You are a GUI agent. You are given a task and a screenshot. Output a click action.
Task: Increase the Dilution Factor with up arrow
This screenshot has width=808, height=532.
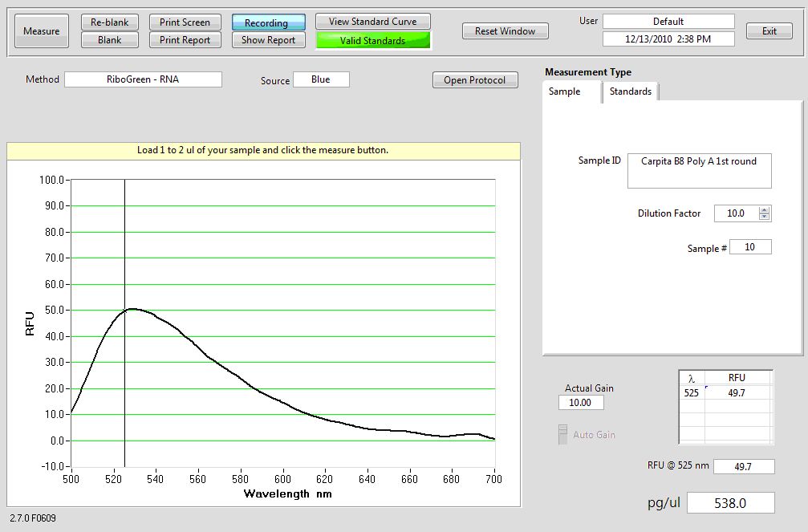point(765,210)
